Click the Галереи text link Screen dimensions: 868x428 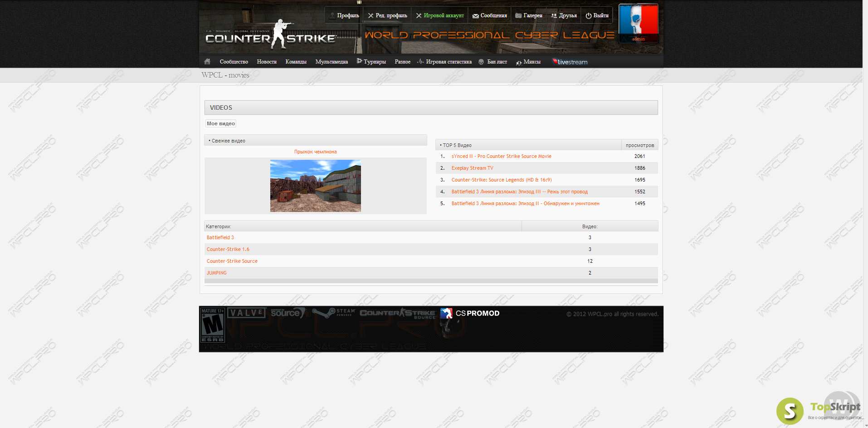[x=533, y=15]
